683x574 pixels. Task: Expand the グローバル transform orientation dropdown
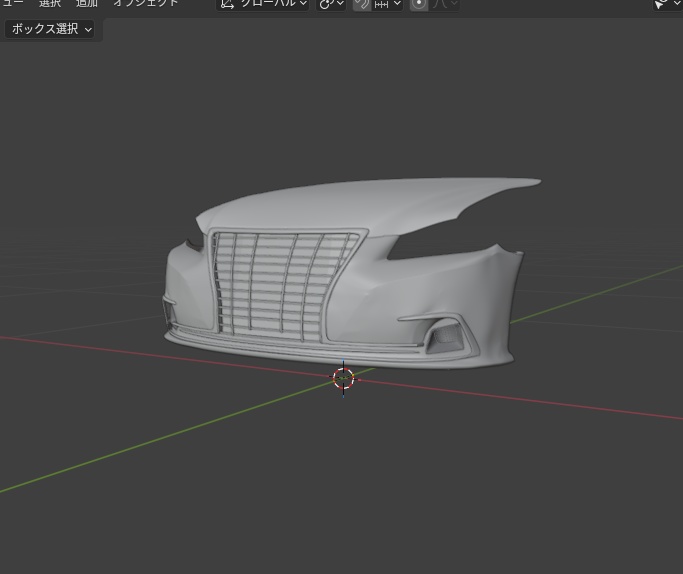[x=271, y=4]
